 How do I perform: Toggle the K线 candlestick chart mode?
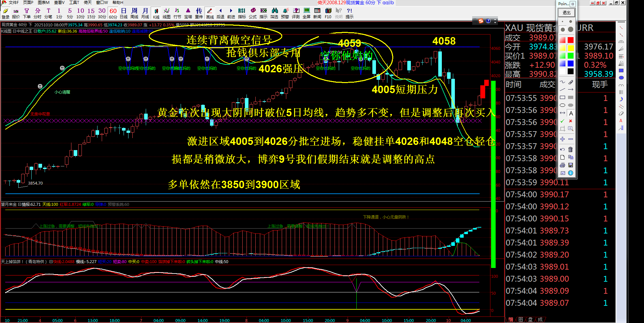pyautogui.click(x=156, y=13)
